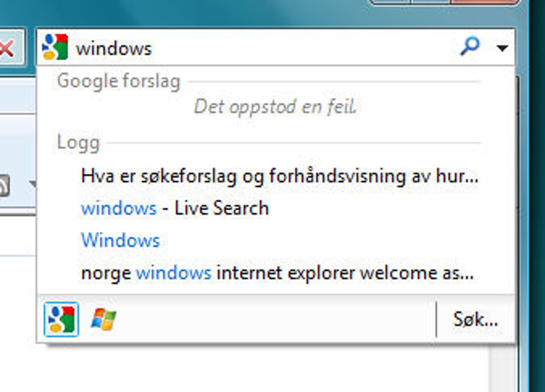Switch to the Live Search Windows-flag provider icon

(104, 319)
